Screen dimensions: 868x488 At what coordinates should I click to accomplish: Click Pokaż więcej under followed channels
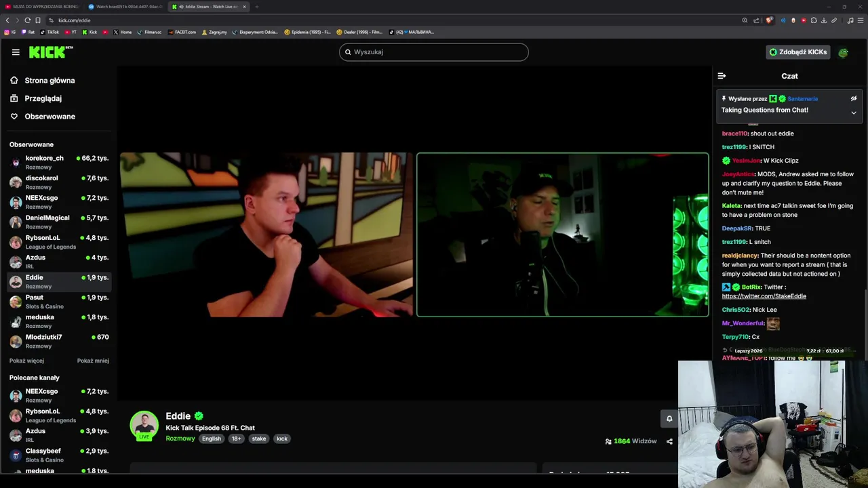26,361
